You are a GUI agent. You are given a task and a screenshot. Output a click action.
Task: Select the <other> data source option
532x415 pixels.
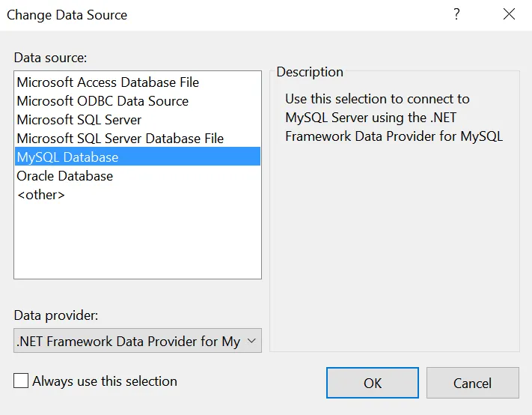(40, 195)
